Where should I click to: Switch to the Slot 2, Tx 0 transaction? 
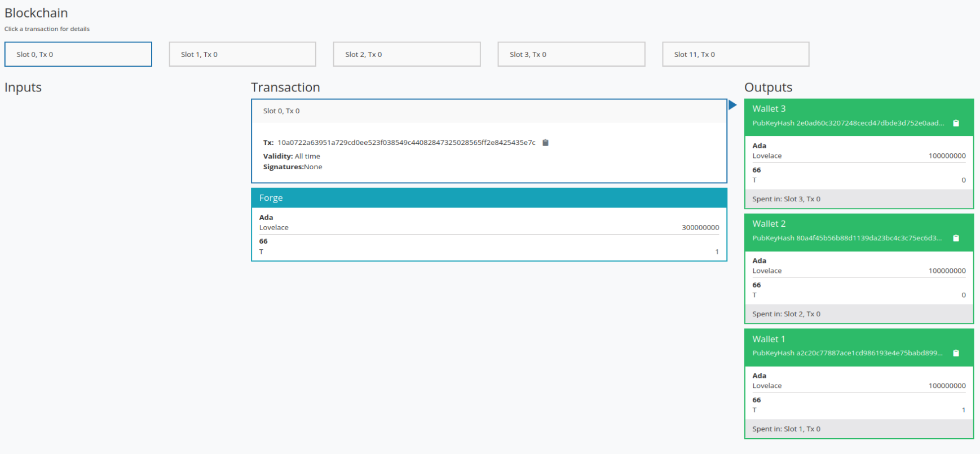coord(407,54)
